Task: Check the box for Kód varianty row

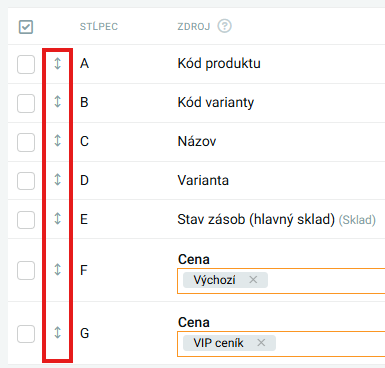Action: [26, 103]
